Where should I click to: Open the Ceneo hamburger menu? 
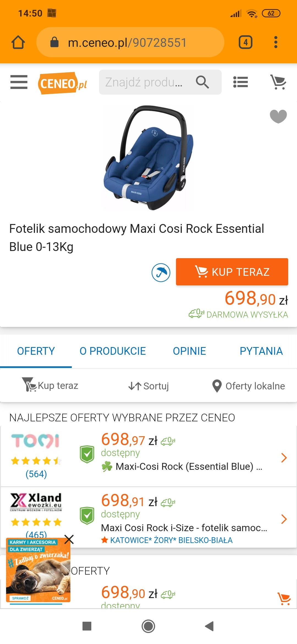[x=19, y=82]
